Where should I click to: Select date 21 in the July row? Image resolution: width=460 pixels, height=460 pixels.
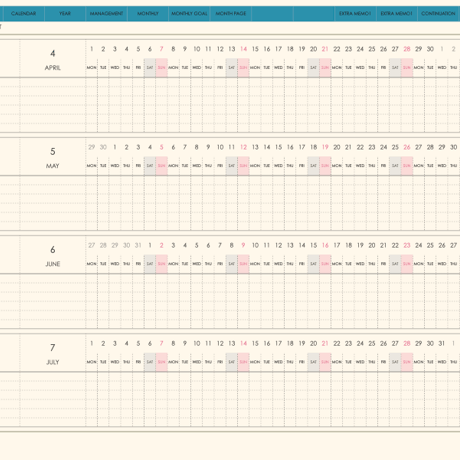325,343
